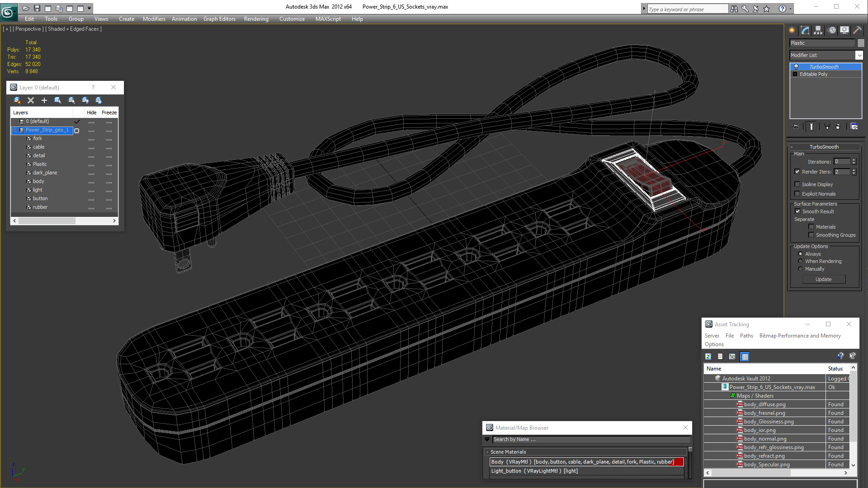Enable Isoline Display checkbox
This screenshot has width=868, height=488.
click(x=797, y=184)
